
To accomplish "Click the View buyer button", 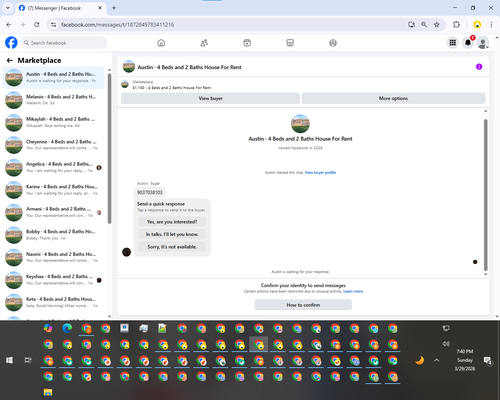I will 210,98.
